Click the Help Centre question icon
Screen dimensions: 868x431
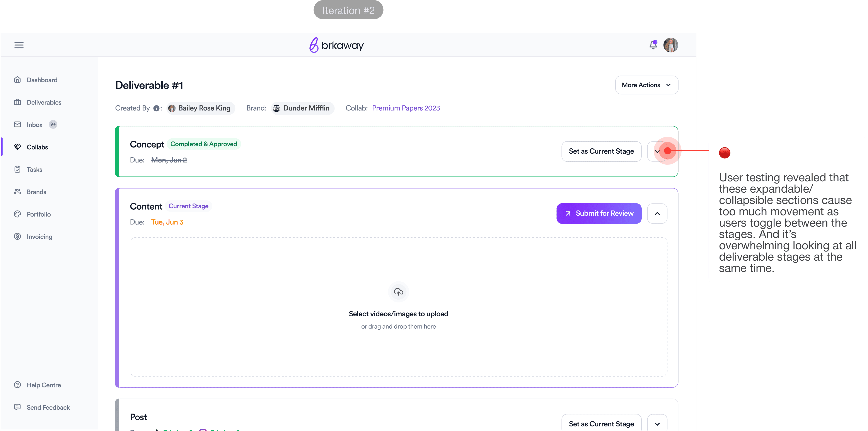tap(17, 385)
